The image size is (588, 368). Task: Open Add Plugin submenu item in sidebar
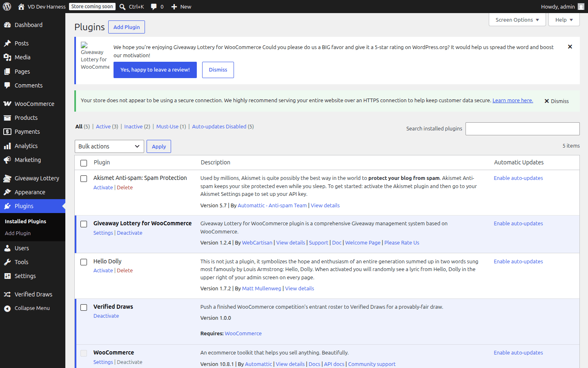(x=18, y=233)
